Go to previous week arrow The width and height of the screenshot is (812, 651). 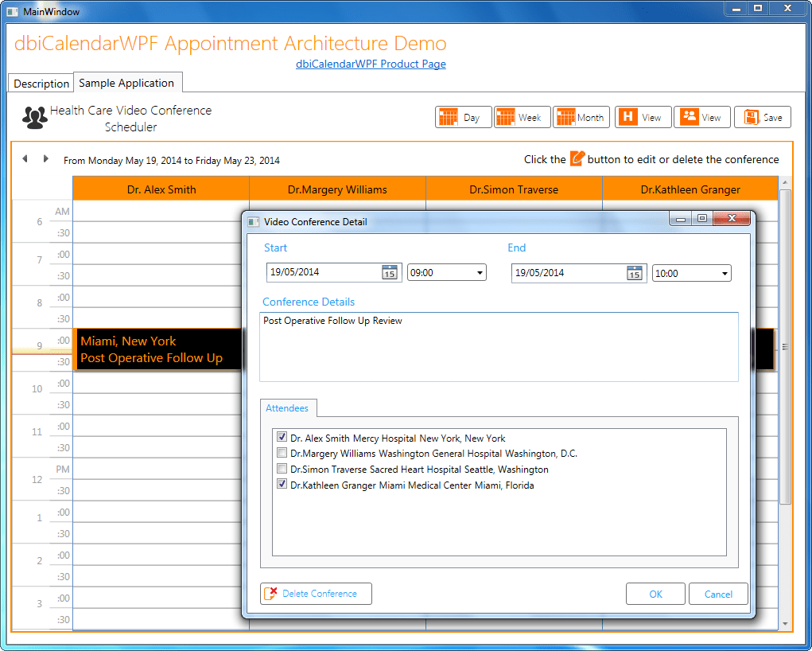pos(25,159)
